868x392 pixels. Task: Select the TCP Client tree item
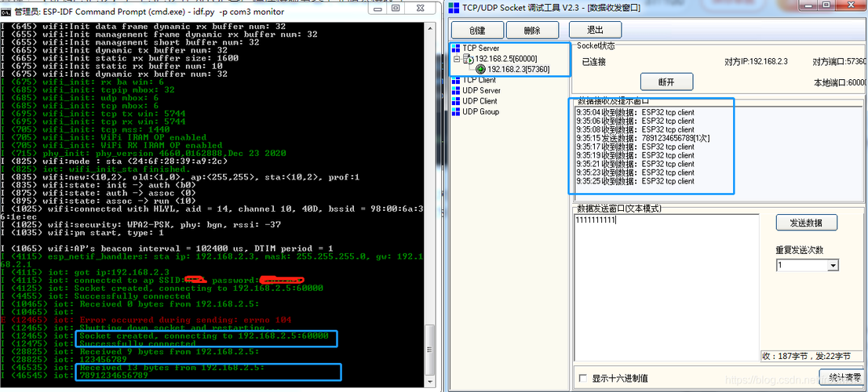(480, 80)
